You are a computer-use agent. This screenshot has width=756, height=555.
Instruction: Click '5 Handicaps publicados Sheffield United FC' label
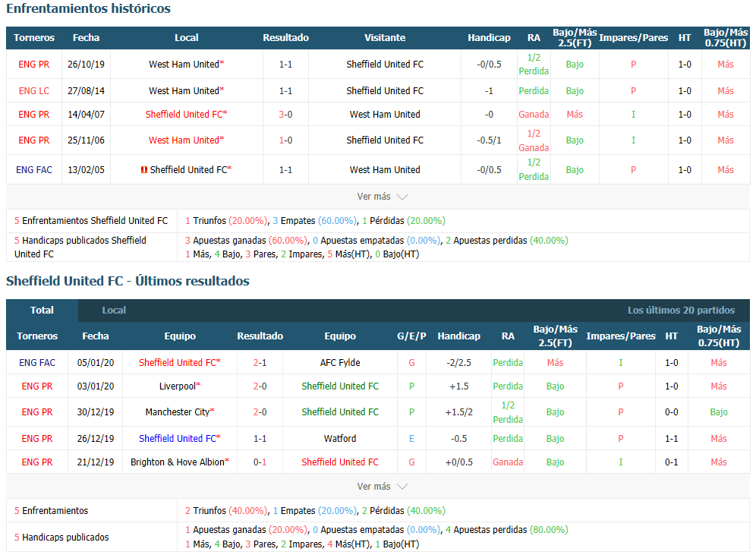tap(80, 247)
